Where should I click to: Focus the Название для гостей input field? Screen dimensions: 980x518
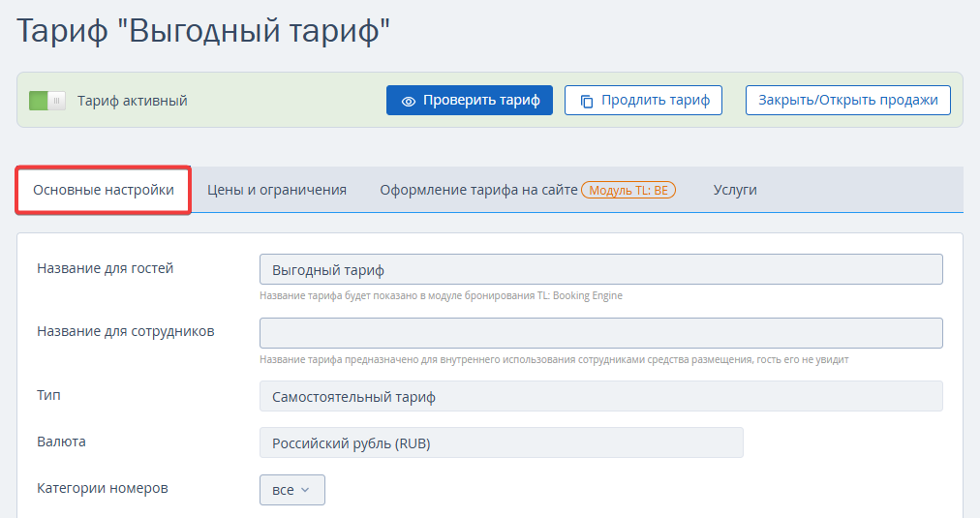point(600,269)
